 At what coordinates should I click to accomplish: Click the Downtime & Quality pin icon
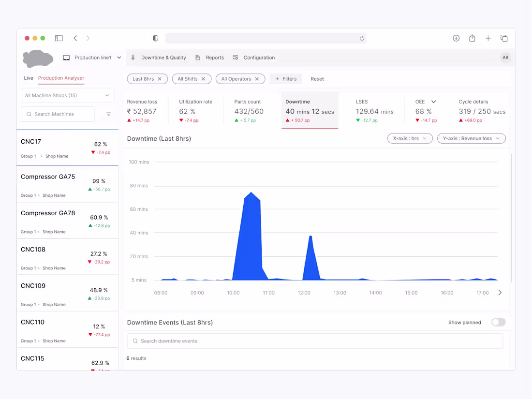tap(133, 58)
